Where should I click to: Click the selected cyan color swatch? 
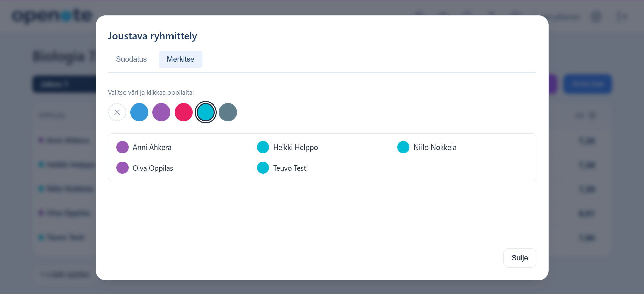tap(206, 112)
